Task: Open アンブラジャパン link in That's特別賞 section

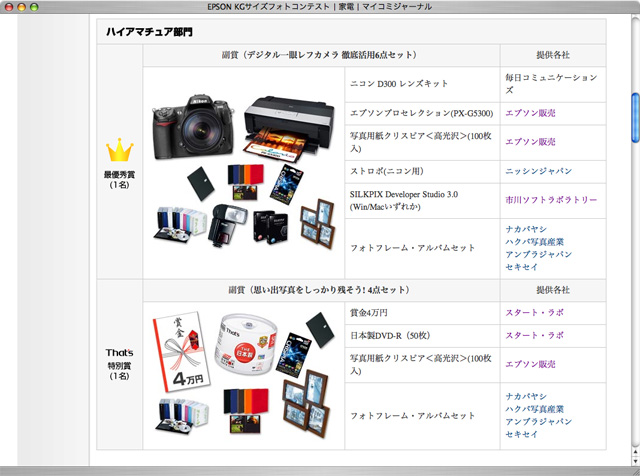Action: pos(538,422)
